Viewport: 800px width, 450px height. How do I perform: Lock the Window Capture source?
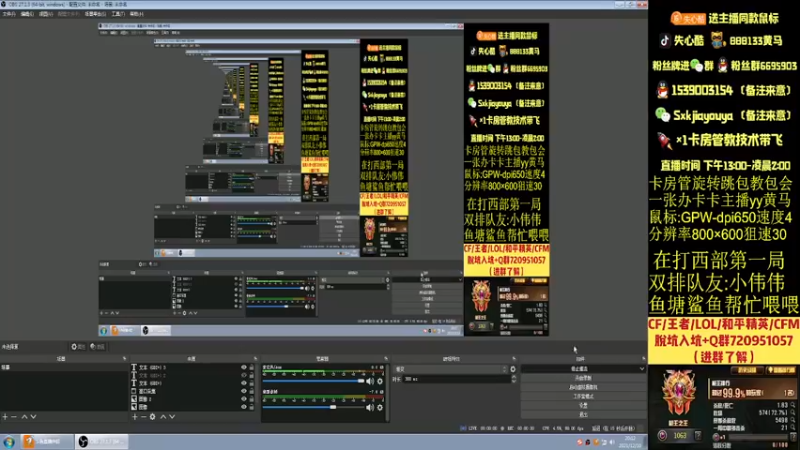252,391
